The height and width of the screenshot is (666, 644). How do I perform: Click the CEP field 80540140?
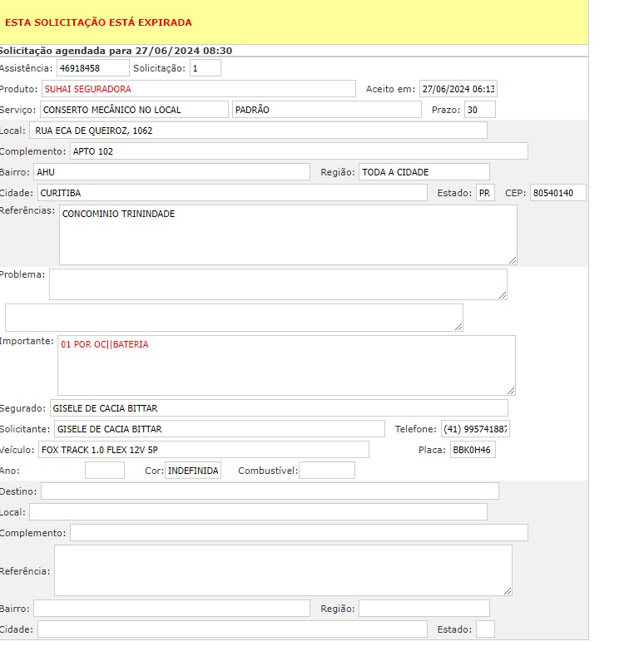[x=558, y=193]
